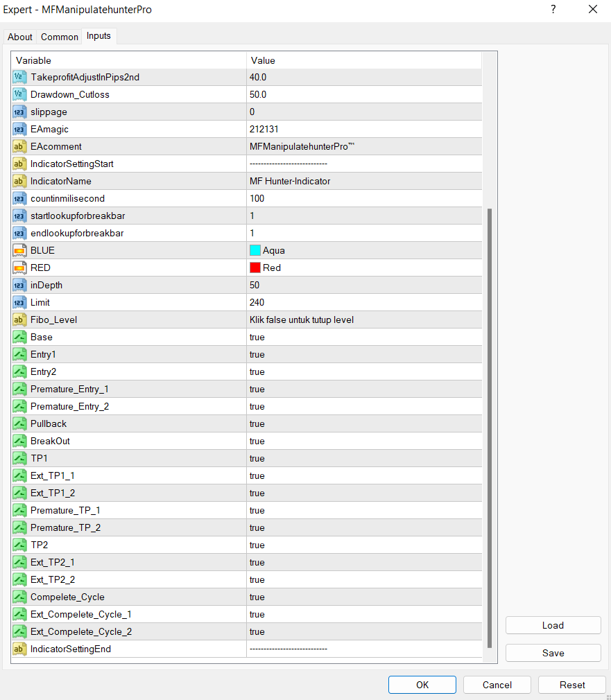611x700 pixels.
Task: Click the boolean icon beside Pullback
Action: point(19,423)
